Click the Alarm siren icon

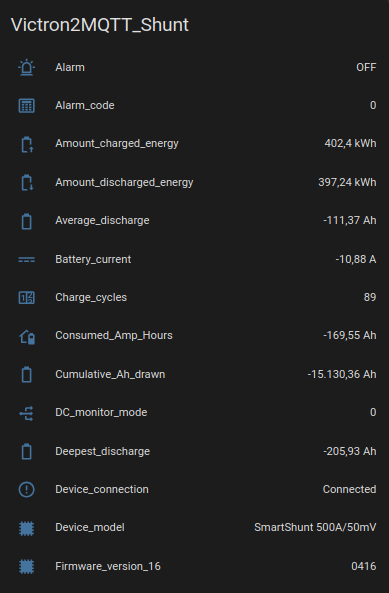point(26,68)
